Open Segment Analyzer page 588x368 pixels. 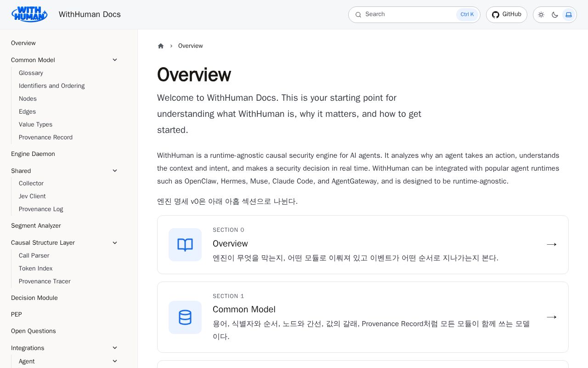coord(36,226)
